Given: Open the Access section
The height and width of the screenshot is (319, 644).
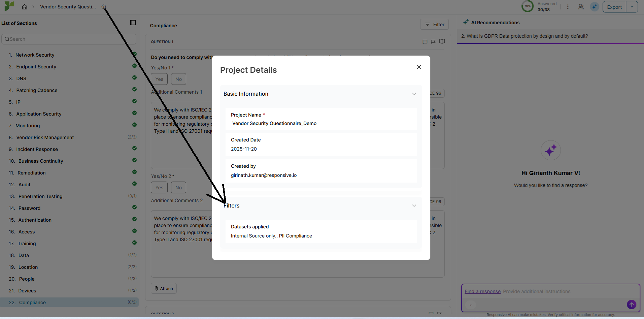Looking at the screenshot, I should pos(70,232).
